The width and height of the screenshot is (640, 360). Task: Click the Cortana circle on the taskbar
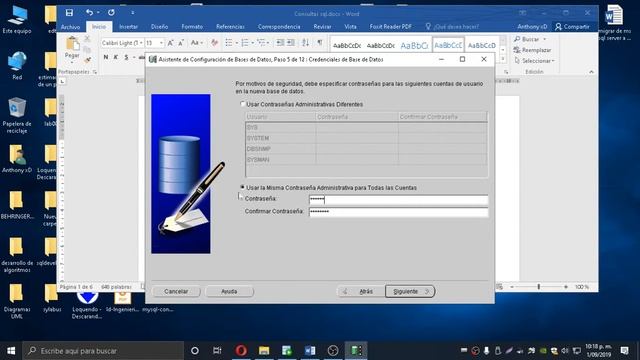(195, 350)
